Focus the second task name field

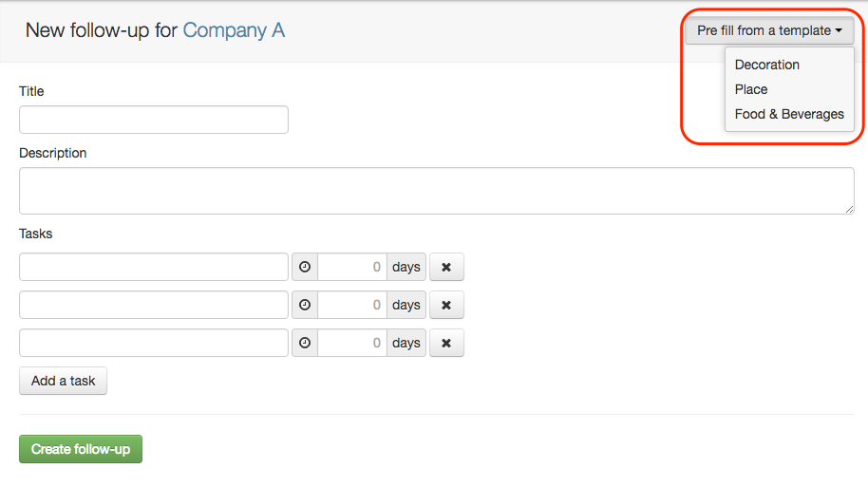(154, 305)
